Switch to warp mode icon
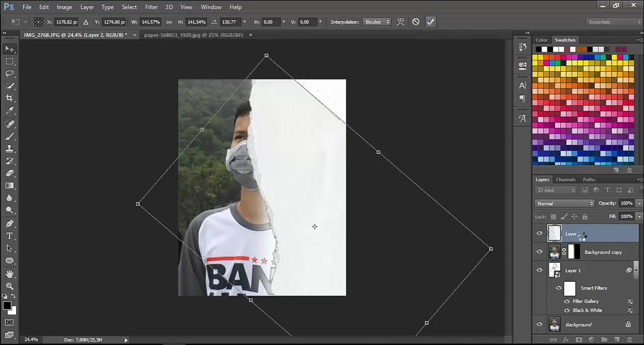The width and height of the screenshot is (644, 345). tap(401, 22)
